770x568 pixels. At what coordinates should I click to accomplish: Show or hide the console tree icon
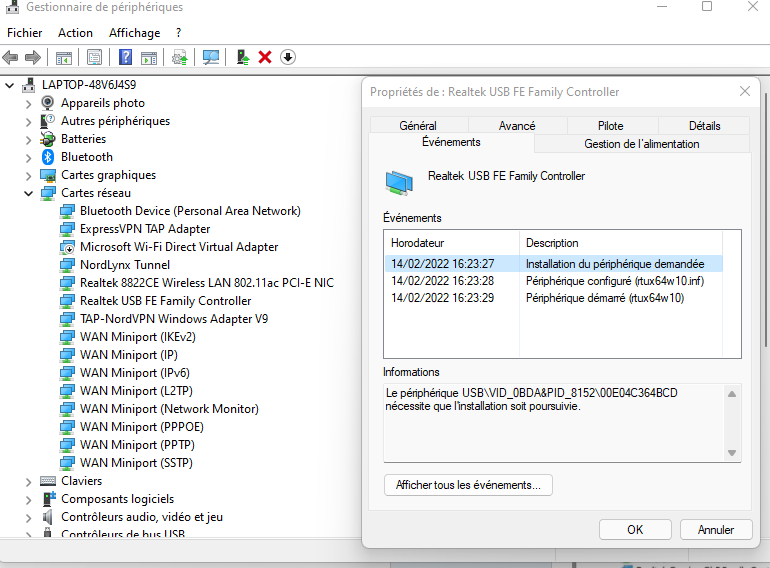pyautogui.click(x=63, y=58)
